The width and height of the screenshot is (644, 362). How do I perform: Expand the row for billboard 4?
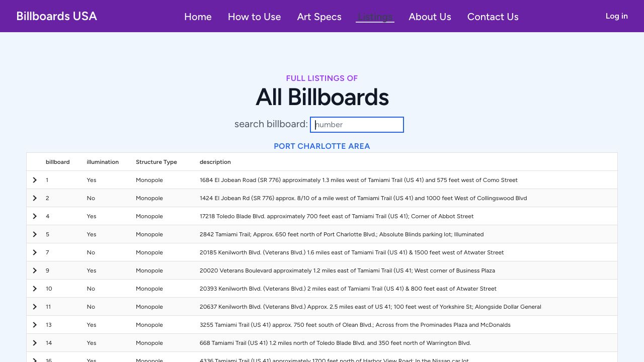[35, 216]
